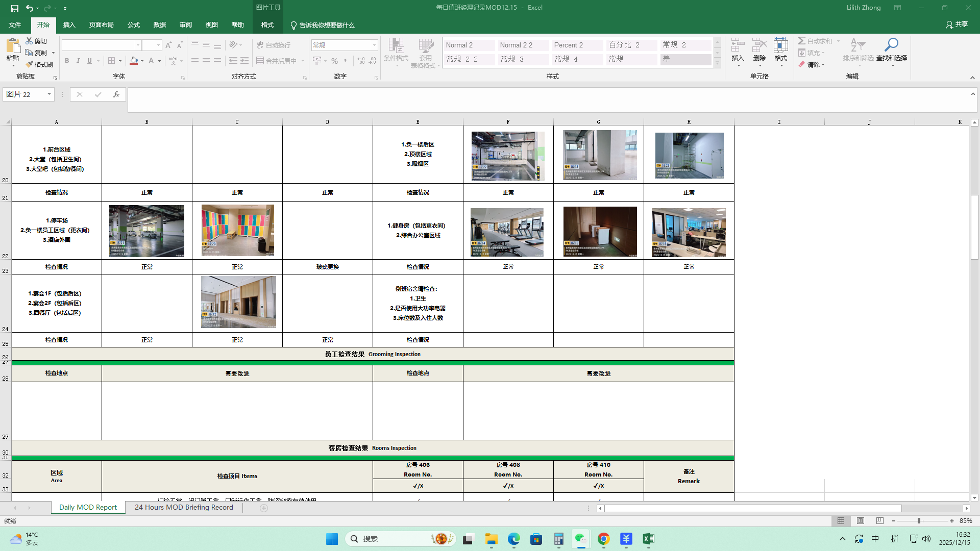Expand the cell styles gallery
Screen dimensions: 980x551
(x=717, y=63)
